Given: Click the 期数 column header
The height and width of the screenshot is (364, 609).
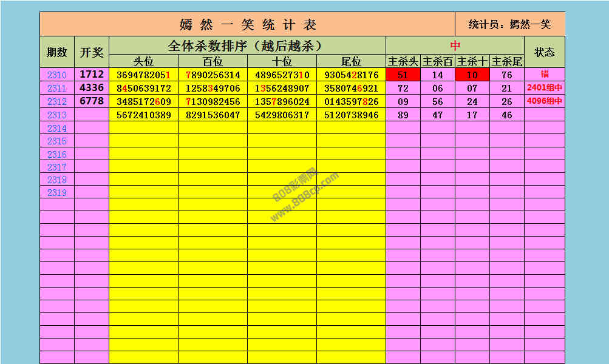Looking at the screenshot, I should (57, 52).
